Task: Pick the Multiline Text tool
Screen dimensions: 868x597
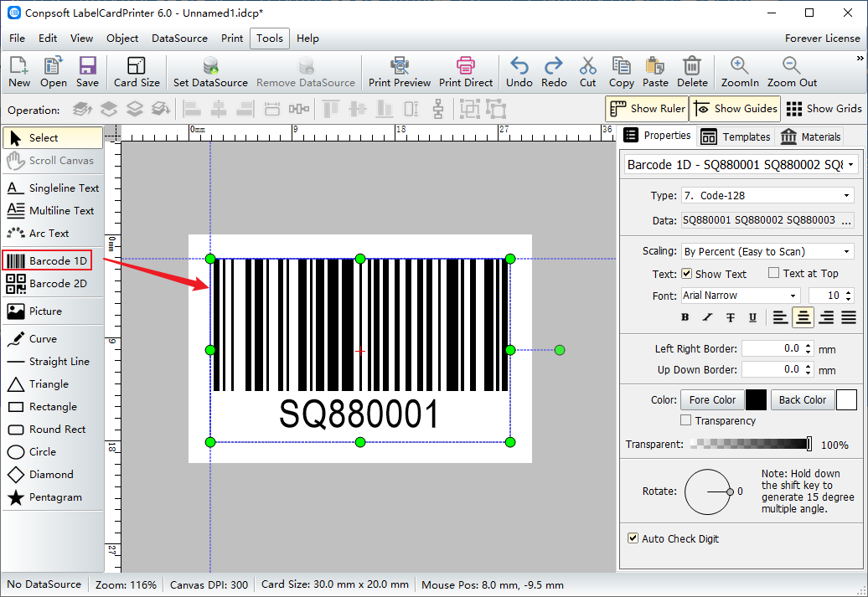Action: (x=53, y=211)
